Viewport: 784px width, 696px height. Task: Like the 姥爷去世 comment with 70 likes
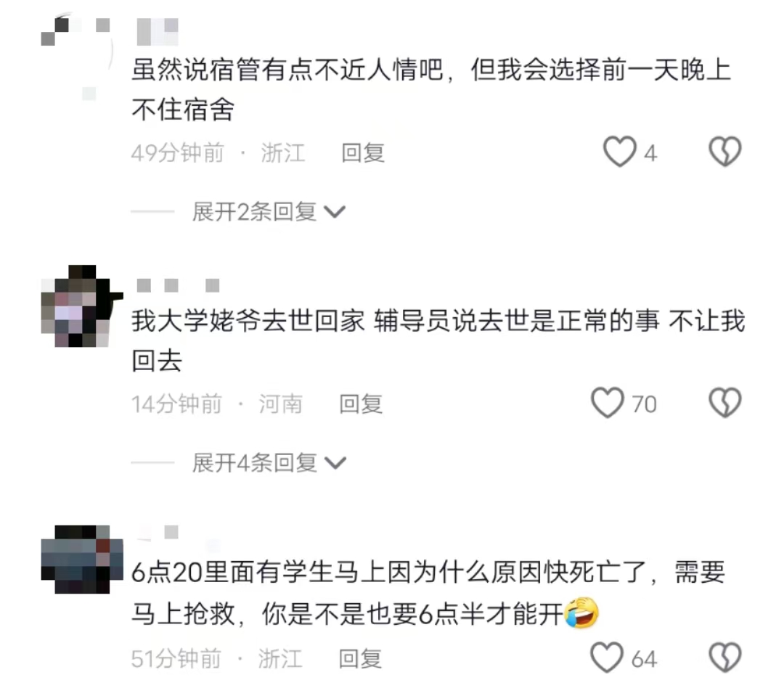(x=608, y=403)
